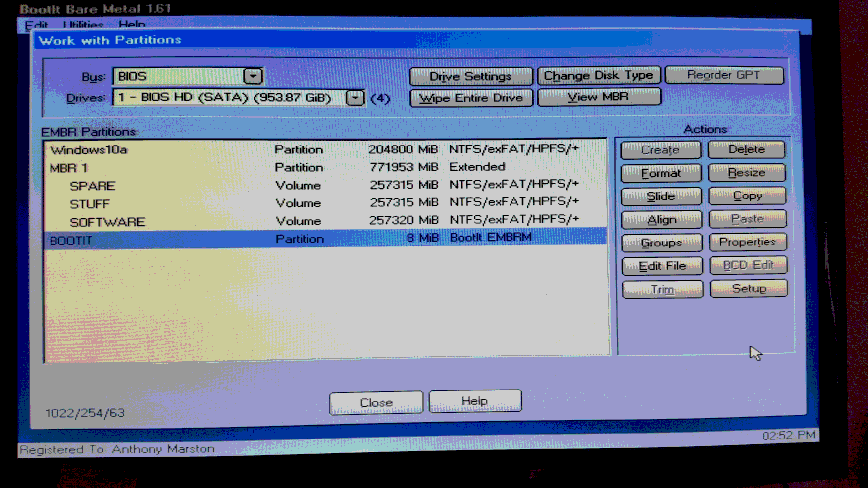Open the Help menu in the menu bar
Screen dimensions: 868x488
click(x=132, y=24)
